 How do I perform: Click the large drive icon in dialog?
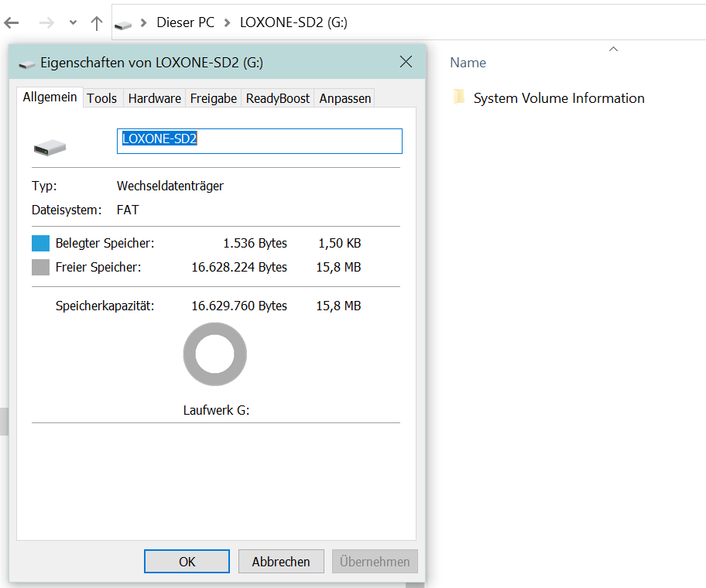pos(50,148)
